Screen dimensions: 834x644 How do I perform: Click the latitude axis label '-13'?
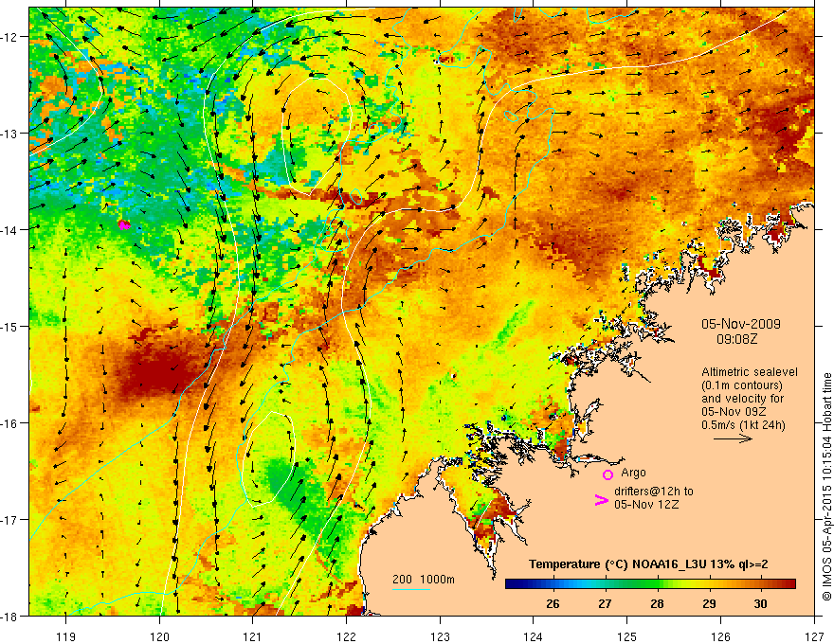(x=9, y=134)
